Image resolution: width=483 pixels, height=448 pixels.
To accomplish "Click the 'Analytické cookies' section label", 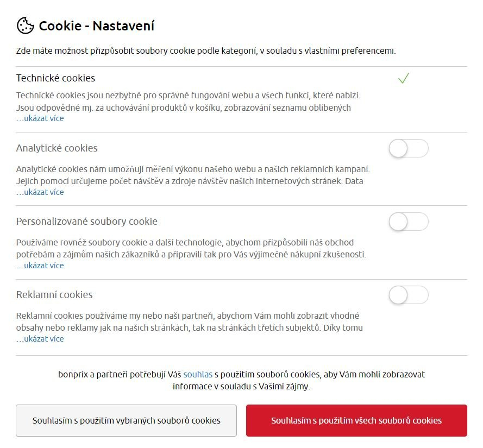I will 57,148.
